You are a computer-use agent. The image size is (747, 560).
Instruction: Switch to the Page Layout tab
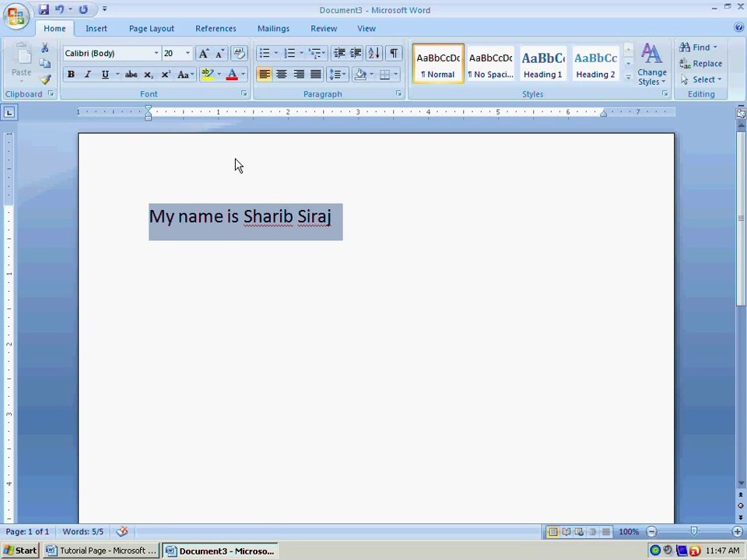[x=152, y=29]
